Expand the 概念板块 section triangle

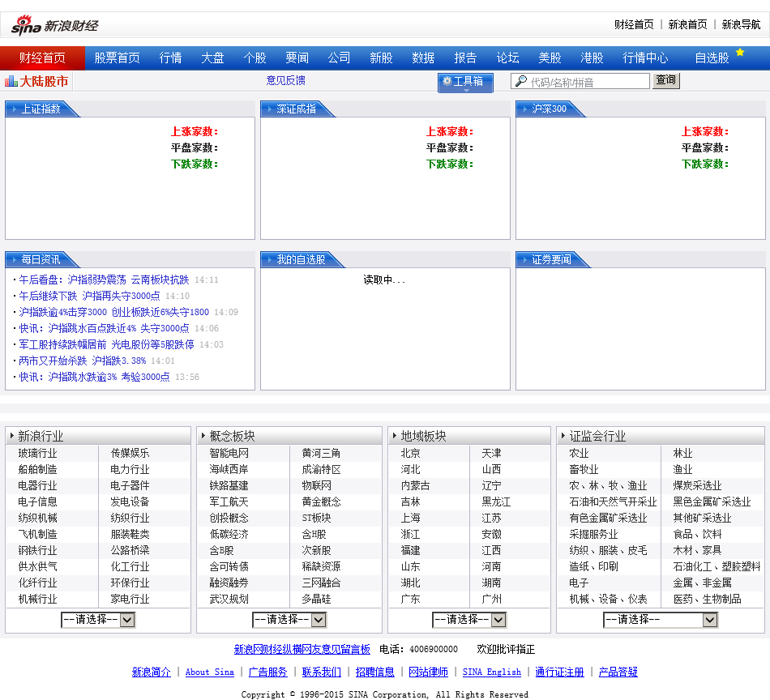click(203, 435)
